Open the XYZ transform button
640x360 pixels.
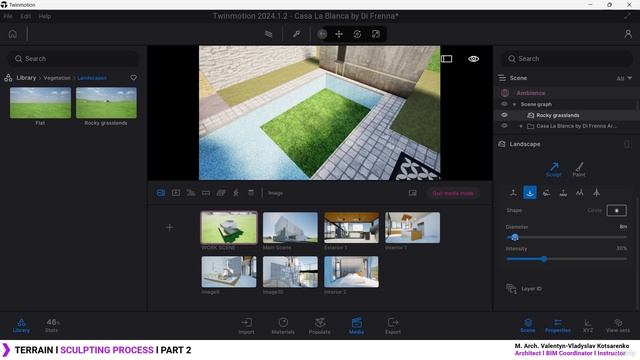[588, 326]
